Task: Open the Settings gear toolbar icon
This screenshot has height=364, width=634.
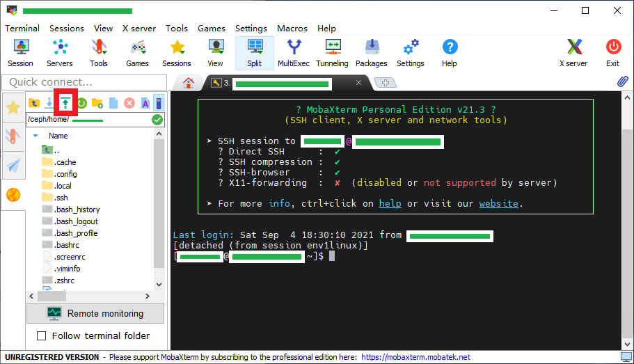Action: pos(411,53)
